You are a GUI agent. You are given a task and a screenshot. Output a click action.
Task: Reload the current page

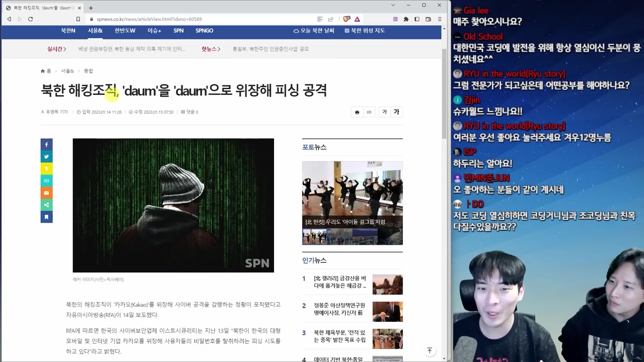coord(31,19)
